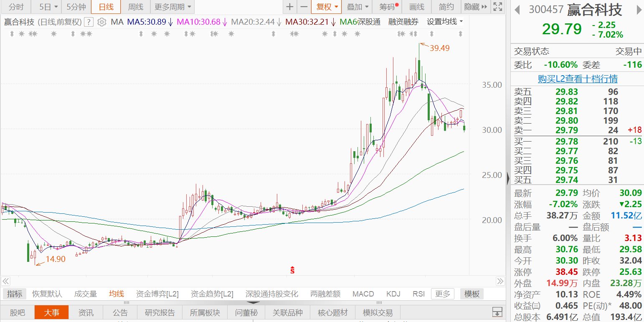The width and height of the screenshot is (644, 322).
Task: Toggle 深股通 overlay on chart
Action: point(369,22)
